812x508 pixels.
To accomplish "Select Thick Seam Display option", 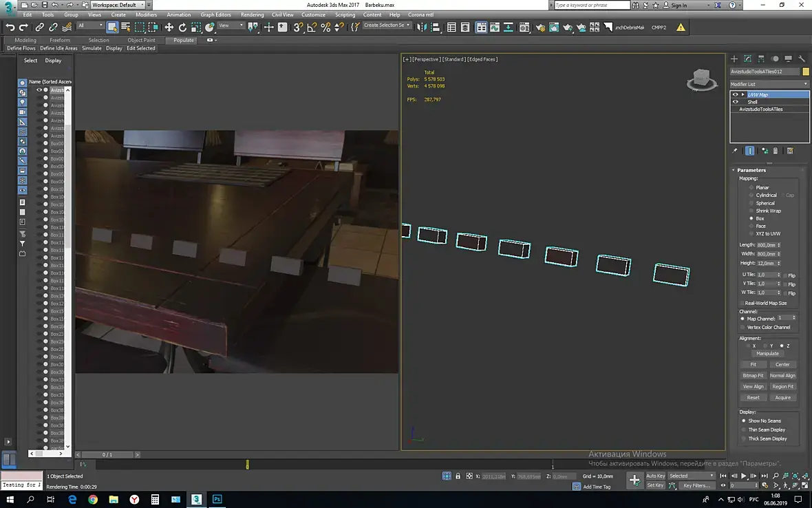I will point(744,438).
